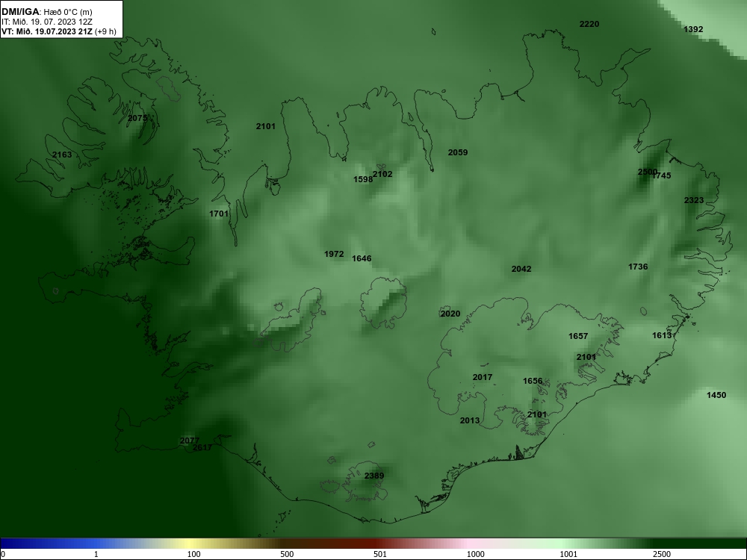
Task: Click the yellow section of the colour scale
Action: click(190, 544)
